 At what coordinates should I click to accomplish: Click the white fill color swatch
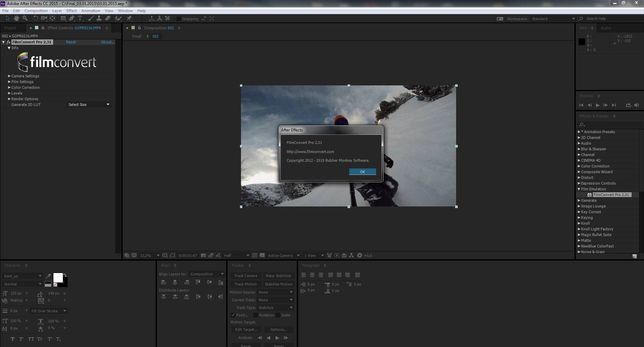(x=58, y=278)
